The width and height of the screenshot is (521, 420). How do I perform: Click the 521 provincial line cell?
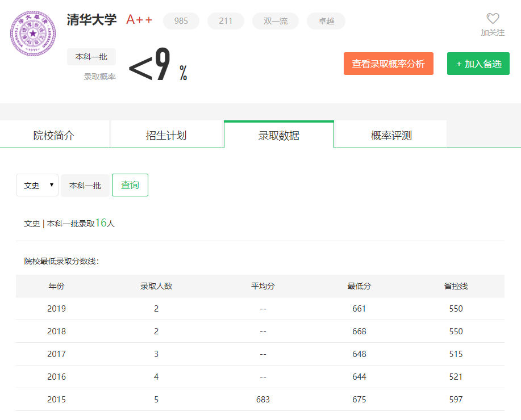click(x=456, y=376)
